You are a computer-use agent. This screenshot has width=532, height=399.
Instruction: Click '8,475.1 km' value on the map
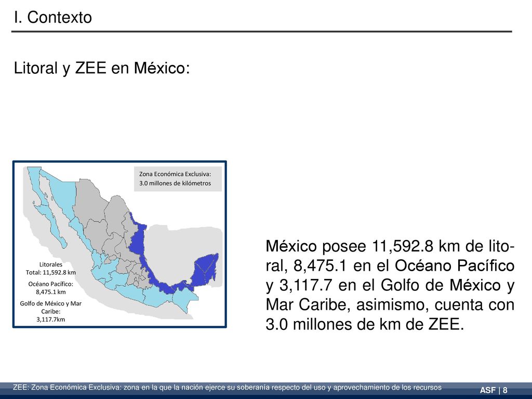tap(51, 292)
